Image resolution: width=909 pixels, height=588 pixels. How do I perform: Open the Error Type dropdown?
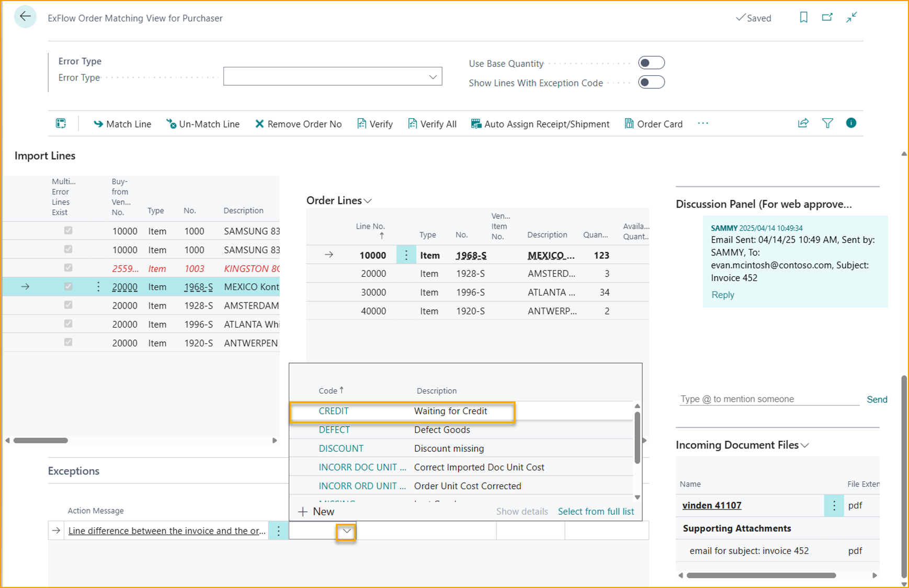coord(433,77)
